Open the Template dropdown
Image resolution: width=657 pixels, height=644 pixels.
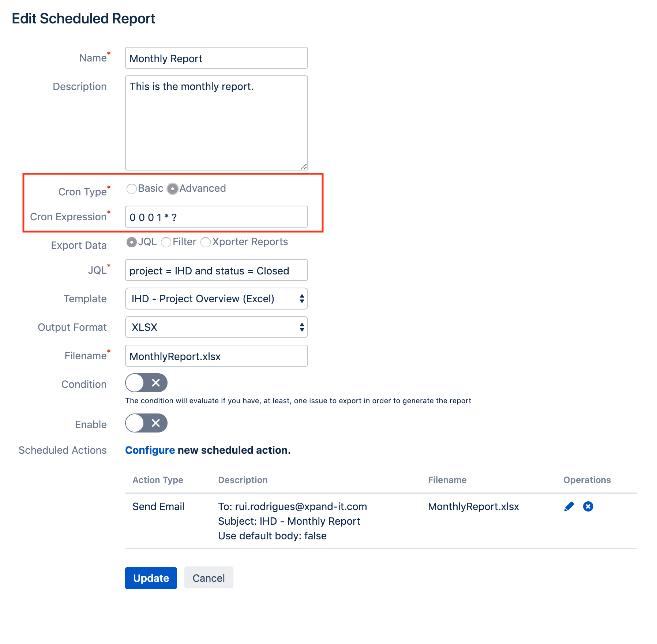[x=216, y=299]
